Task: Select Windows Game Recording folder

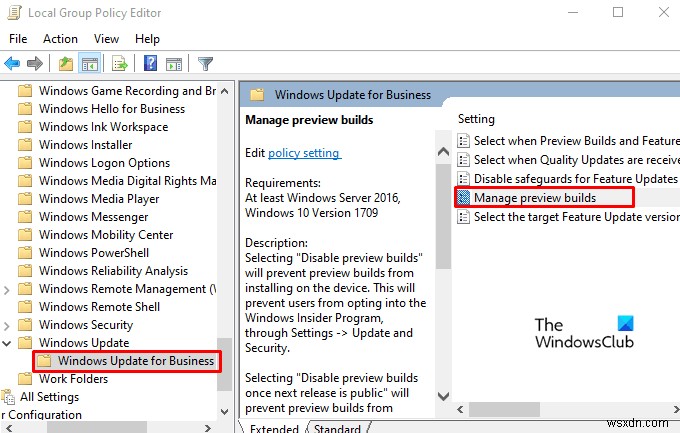Action: 127,91
